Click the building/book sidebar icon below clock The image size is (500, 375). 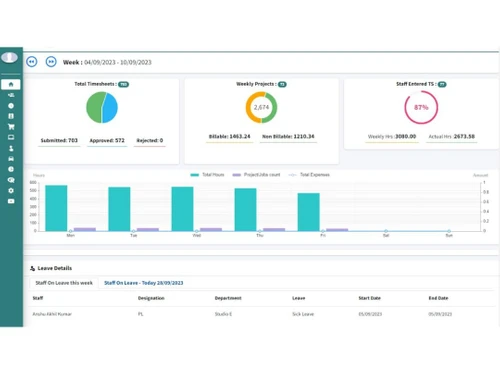[x=11, y=116]
